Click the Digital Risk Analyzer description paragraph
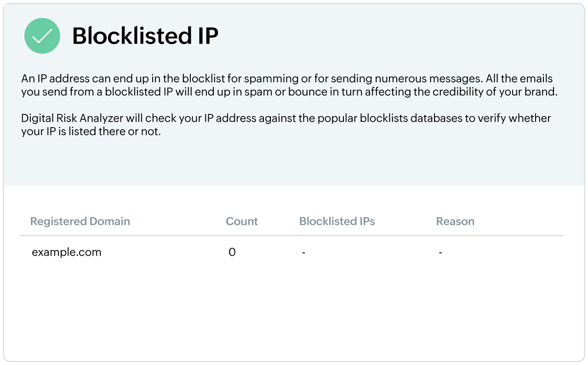Image resolution: width=588 pixels, height=365 pixels. 286,125
